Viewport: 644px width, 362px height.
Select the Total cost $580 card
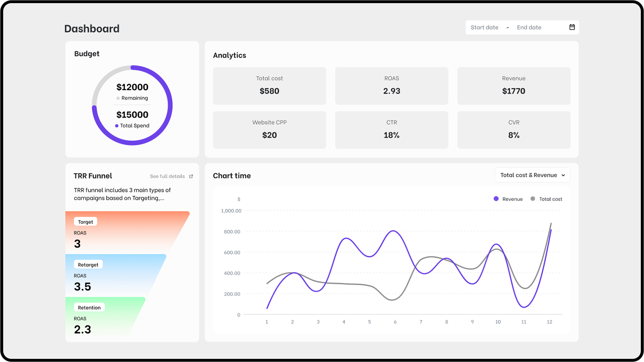coord(269,86)
